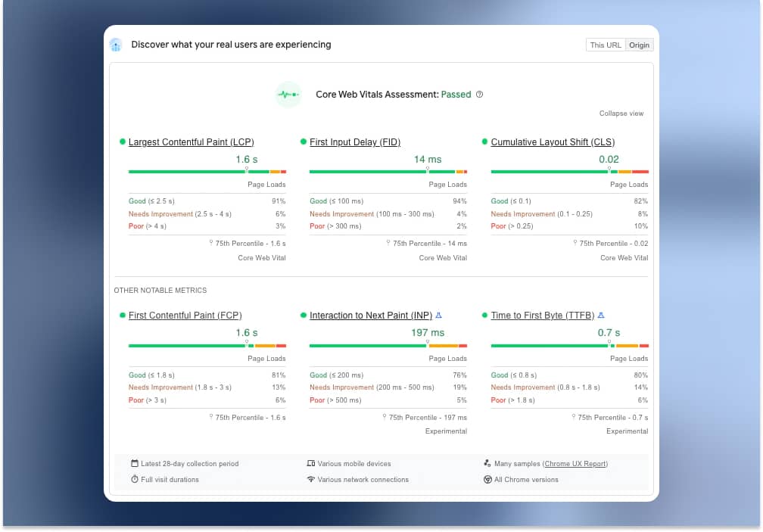The height and width of the screenshot is (532, 763).
Task: Open First Input Delay (FID) link
Action: pyautogui.click(x=355, y=142)
